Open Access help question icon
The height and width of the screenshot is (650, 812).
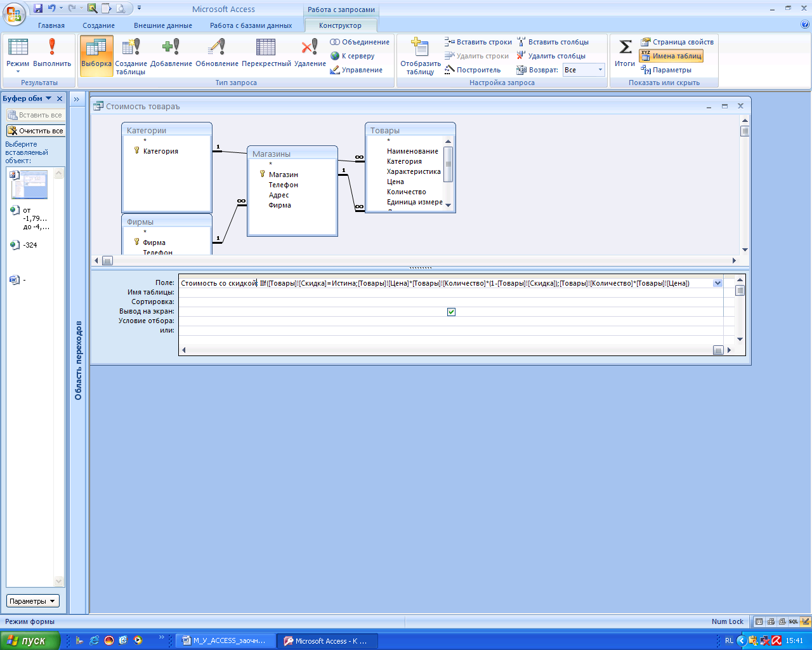tap(805, 25)
